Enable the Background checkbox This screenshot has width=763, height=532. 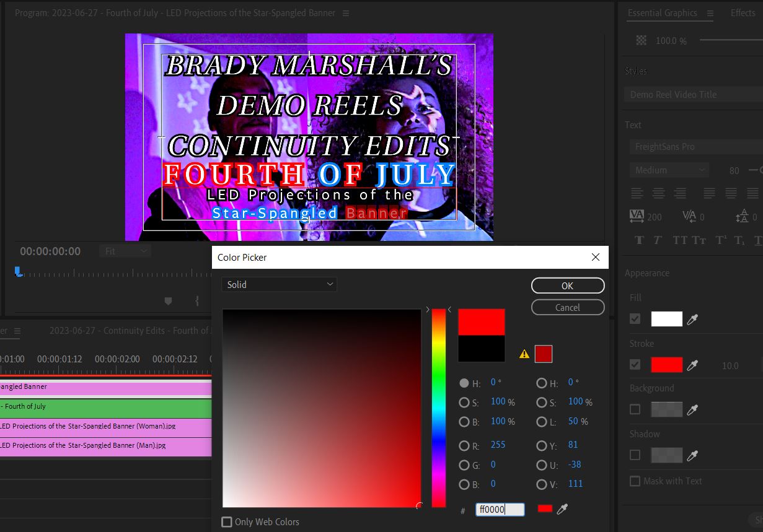(x=635, y=409)
